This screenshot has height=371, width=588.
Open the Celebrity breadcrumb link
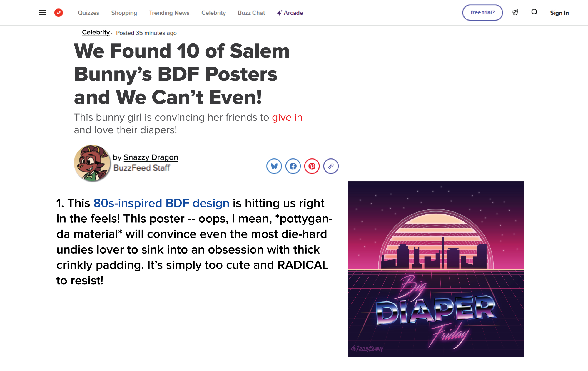coord(96,32)
